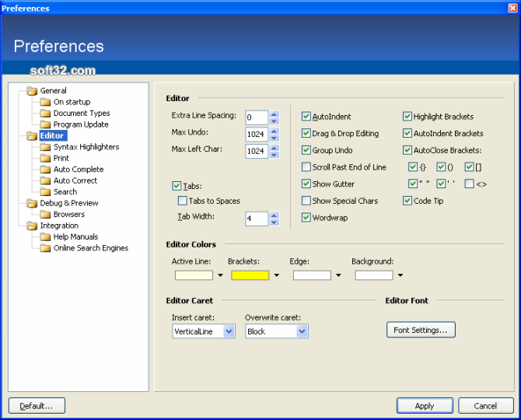
Task: Open the Browsers settings page
Action: click(69, 215)
